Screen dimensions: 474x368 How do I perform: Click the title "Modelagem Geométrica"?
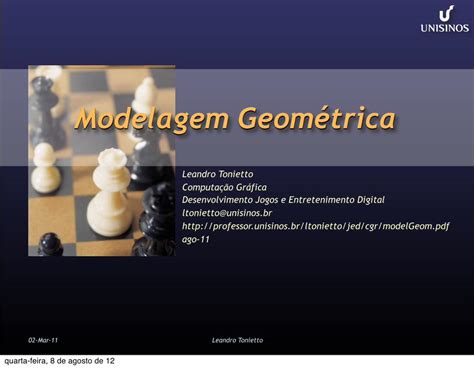pos(235,119)
